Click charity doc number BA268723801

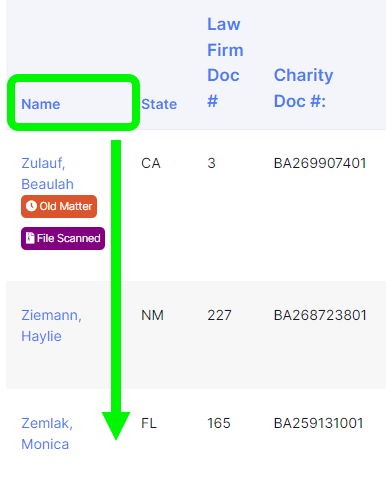(x=320, y=315)
